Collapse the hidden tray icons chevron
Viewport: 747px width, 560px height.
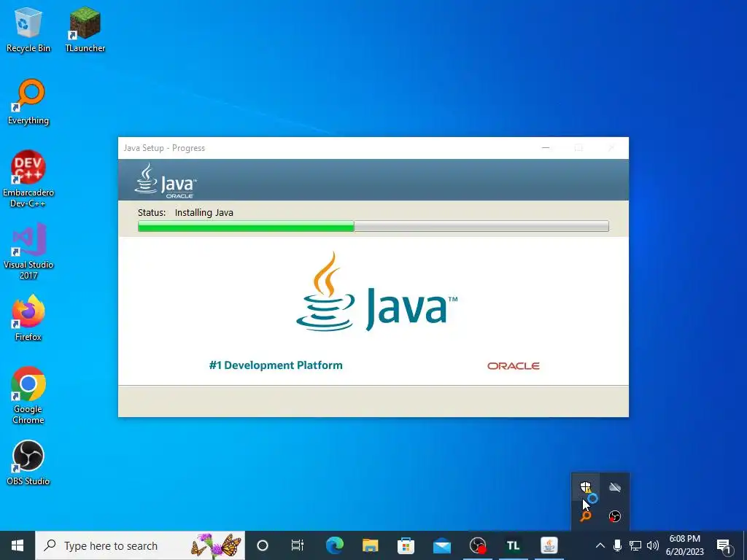coord(600,545)
